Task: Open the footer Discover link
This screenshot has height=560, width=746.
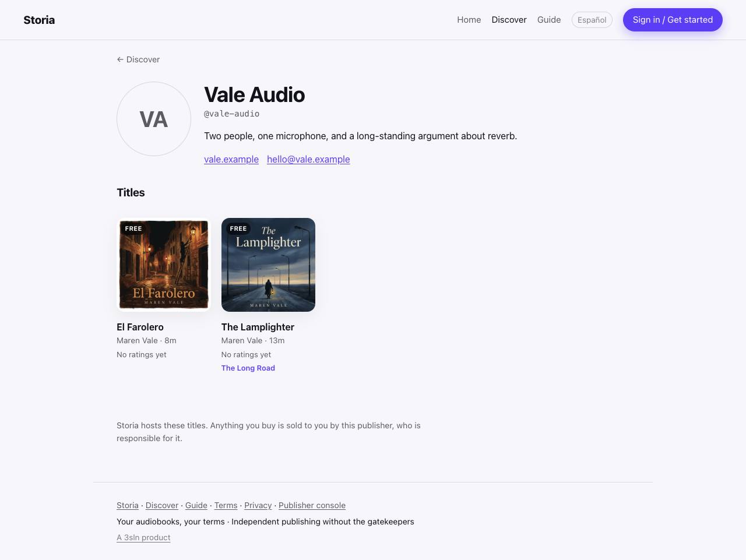Action: (162, 505)
